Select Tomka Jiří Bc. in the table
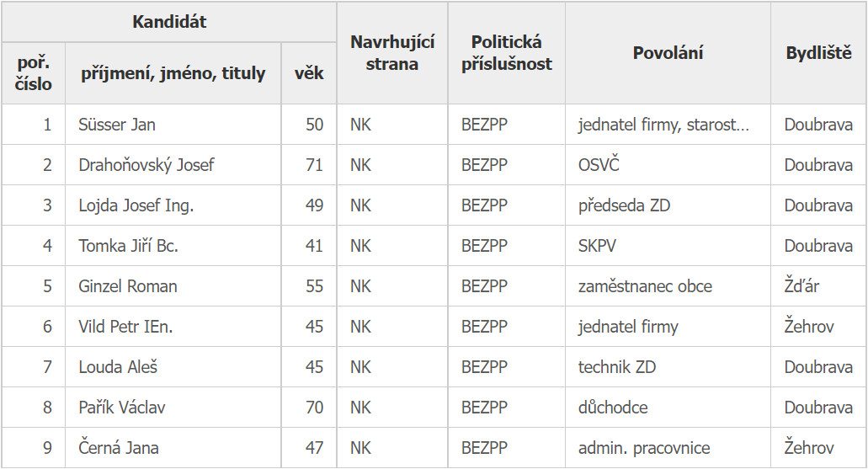The height and width of the screenshot is (469, 868). (129, 246)
